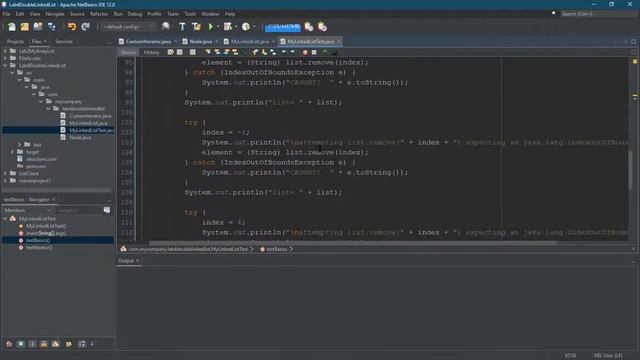Toggle Show Fields filter in Navigator

[20, 344]
